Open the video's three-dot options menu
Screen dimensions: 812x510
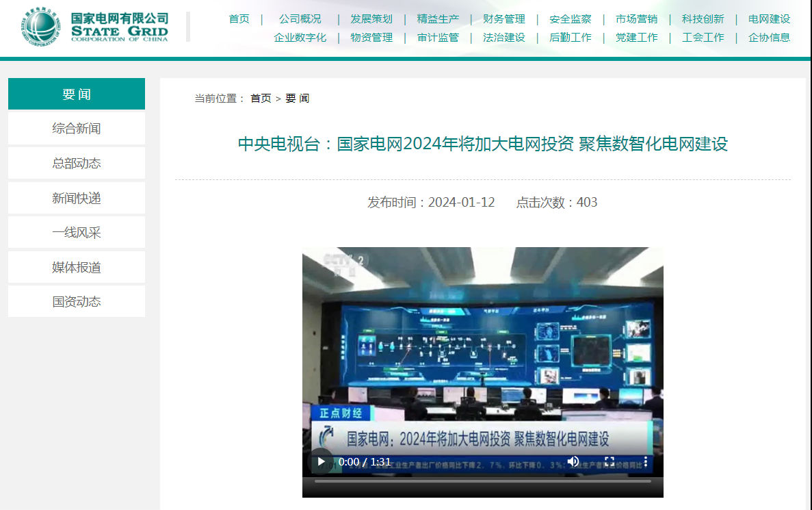tap(645, 462)
